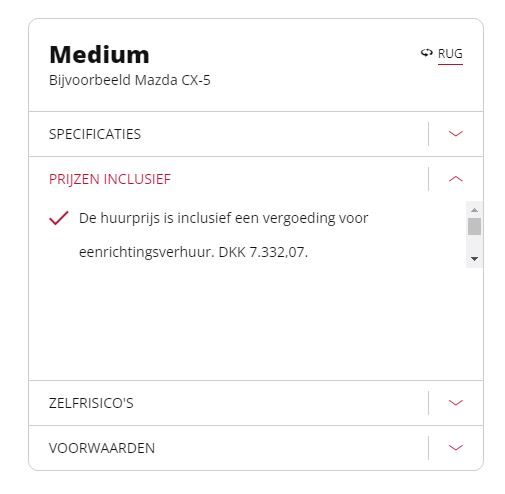
Task: Click the DKK 7.332,07 amount text
Action: pyautogui.click(x=263, y=252)
